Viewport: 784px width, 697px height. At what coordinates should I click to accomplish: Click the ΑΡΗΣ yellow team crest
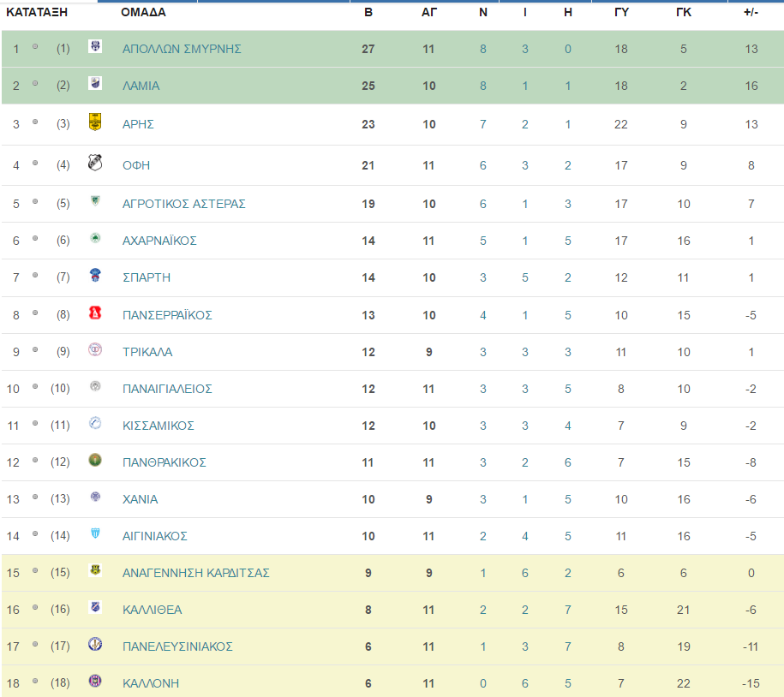(95, 122)
